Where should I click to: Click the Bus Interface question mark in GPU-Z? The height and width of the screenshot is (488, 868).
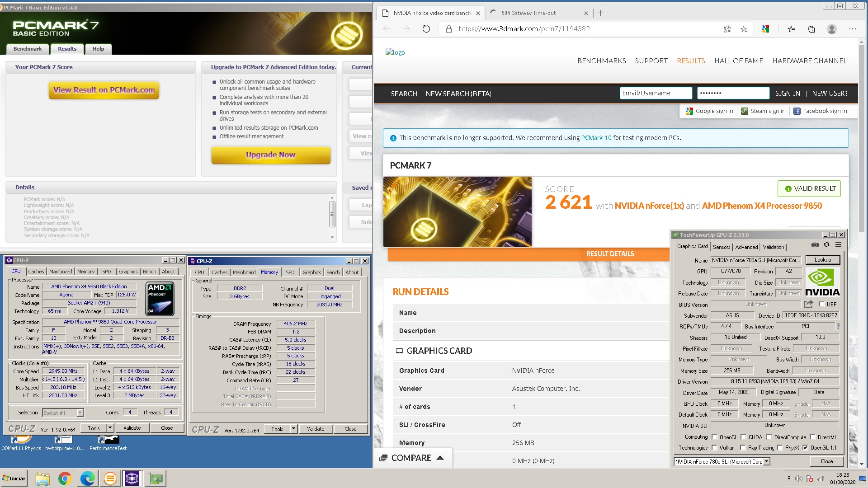[x=838, y=326]
